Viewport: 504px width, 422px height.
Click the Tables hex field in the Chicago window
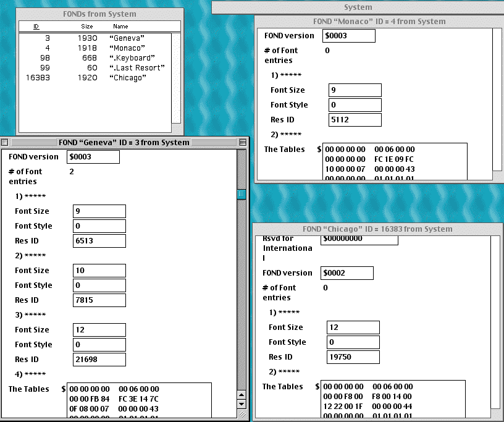point(393,399)
